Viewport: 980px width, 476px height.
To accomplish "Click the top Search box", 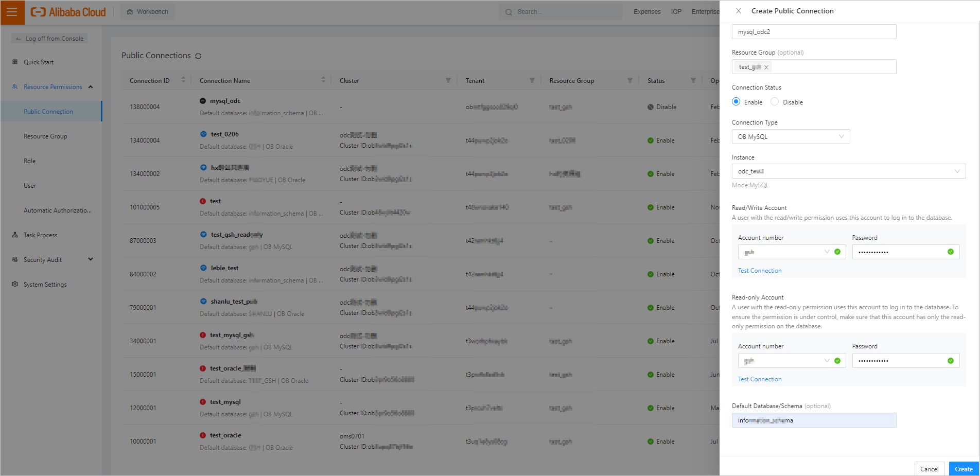I will point(561,12).
